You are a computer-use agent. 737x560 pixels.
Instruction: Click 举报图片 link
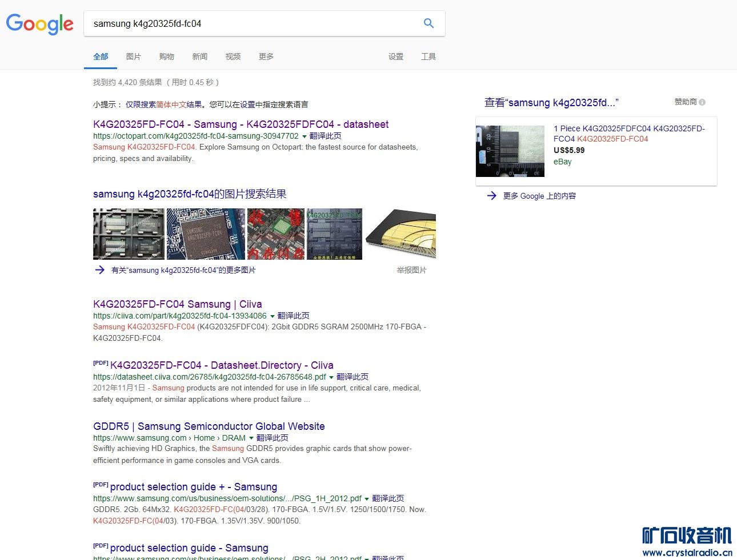click(412, 270)
